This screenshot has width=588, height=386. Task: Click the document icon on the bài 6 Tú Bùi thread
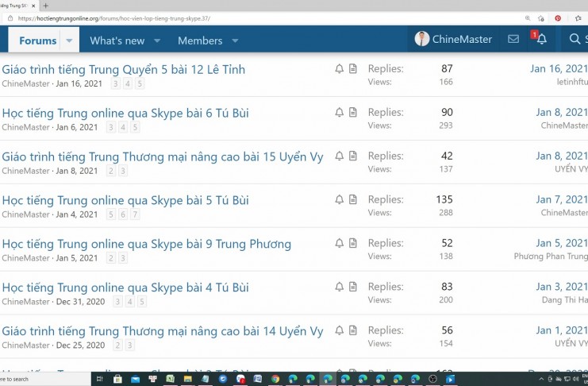[353, 112]
